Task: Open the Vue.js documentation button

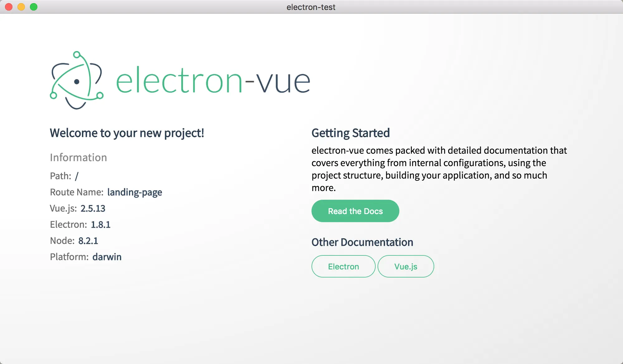Action: (x=406, y=266)
